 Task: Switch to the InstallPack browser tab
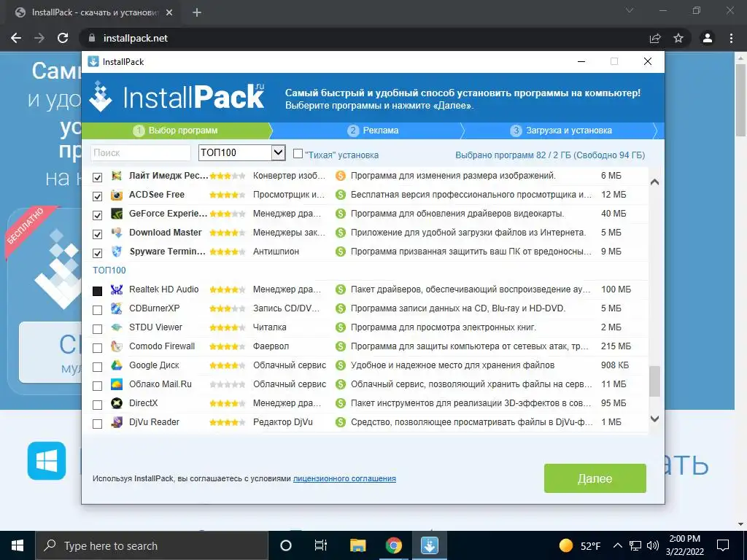(x=94, y=13)
